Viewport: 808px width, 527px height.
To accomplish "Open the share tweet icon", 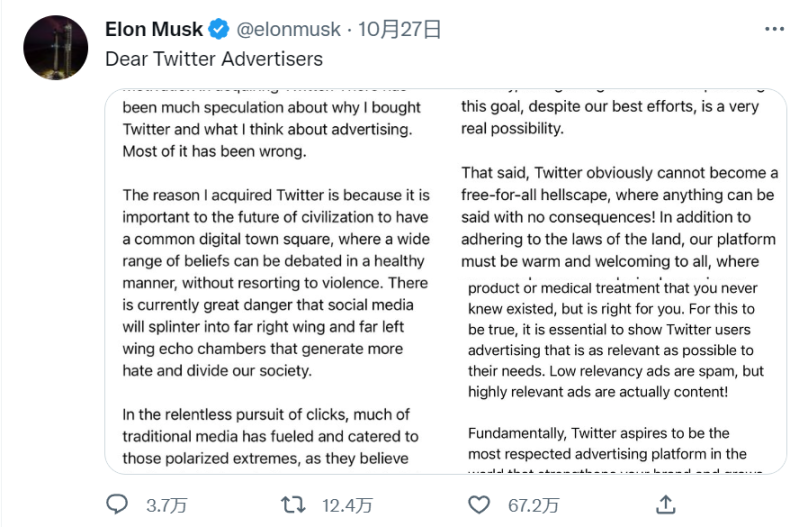I will click(x=667, y=505).
